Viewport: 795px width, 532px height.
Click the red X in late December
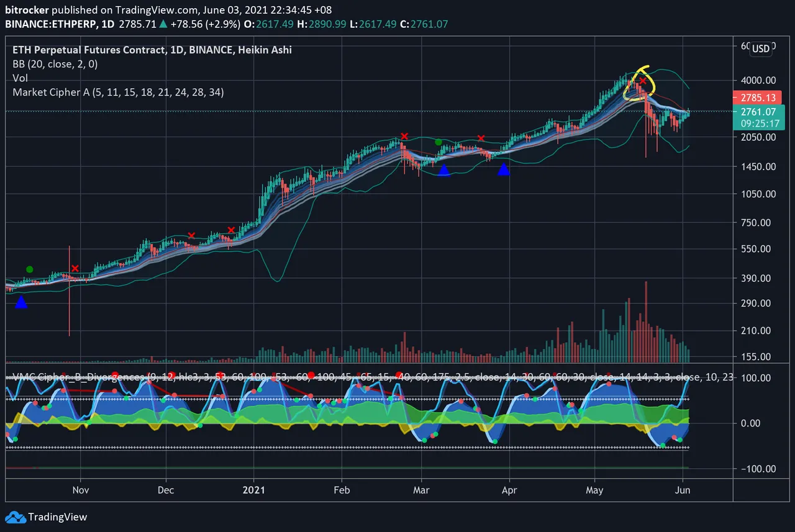(231, 230)
